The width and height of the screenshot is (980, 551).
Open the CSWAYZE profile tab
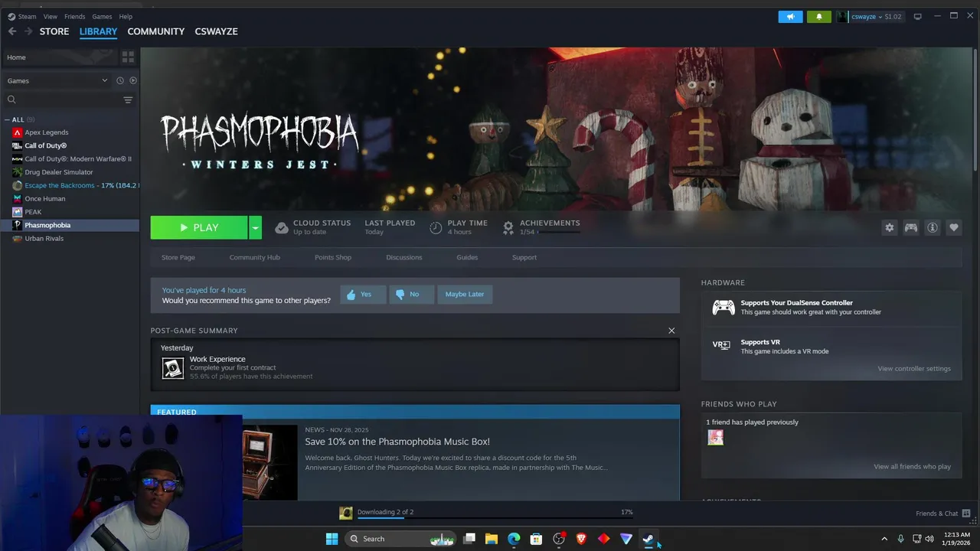[x=217, y=31]
